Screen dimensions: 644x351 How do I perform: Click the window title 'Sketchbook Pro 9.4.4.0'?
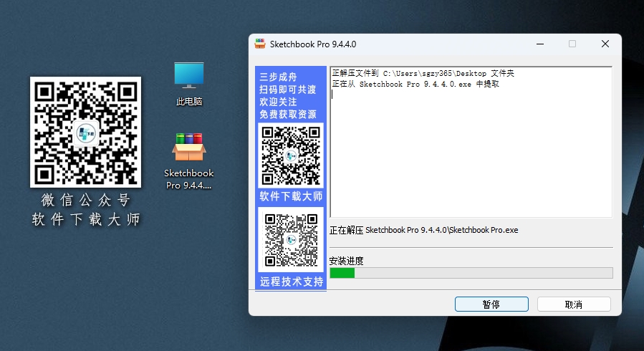(x=313, y=44)
